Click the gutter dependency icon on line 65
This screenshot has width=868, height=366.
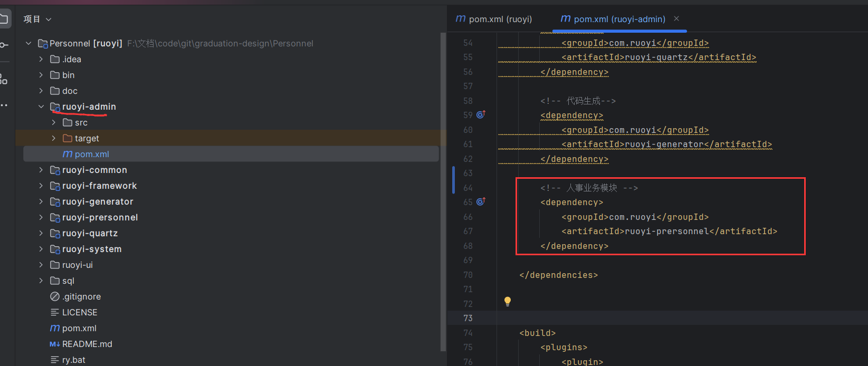point(481,201)
